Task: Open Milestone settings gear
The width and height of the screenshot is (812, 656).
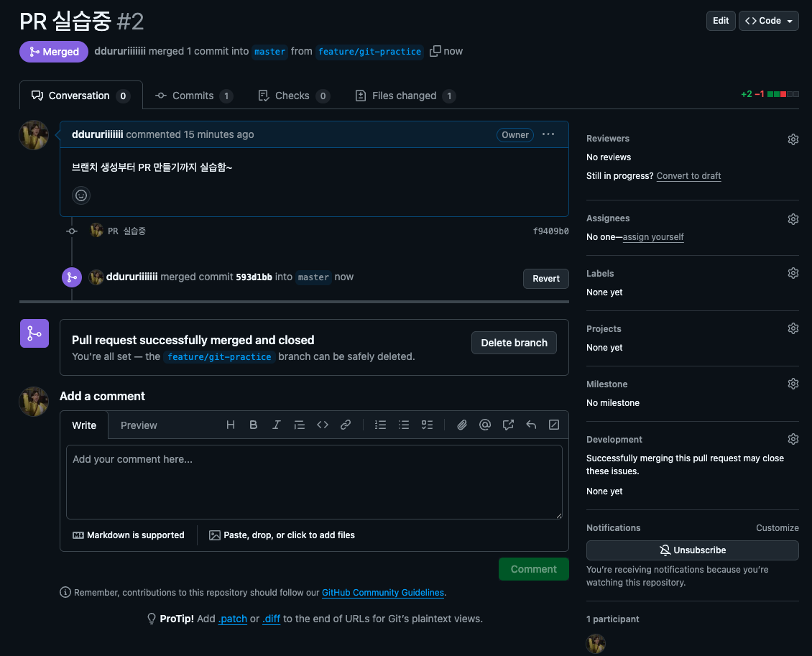Action: pyautogui.click(x=793, y=384)
